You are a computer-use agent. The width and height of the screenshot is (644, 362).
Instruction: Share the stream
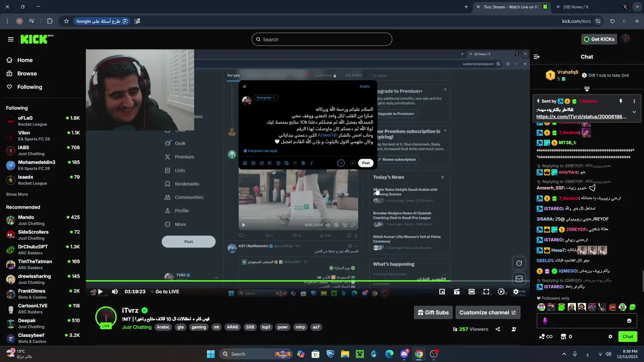click(498, 329)
